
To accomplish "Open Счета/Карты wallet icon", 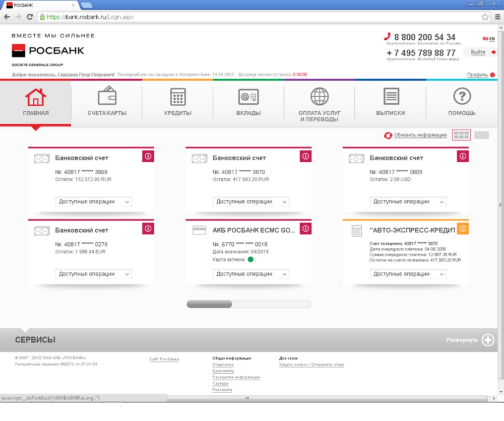I will tap(107, 95).
